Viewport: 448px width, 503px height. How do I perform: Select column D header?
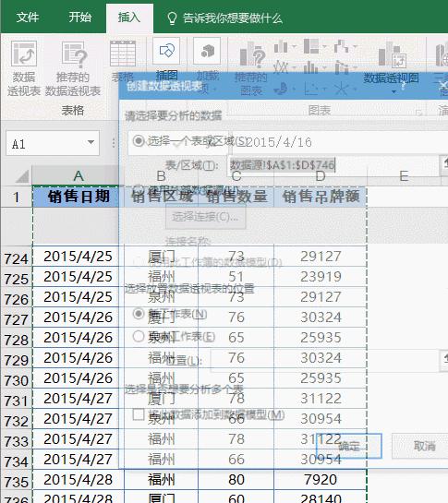coord(321,175)
